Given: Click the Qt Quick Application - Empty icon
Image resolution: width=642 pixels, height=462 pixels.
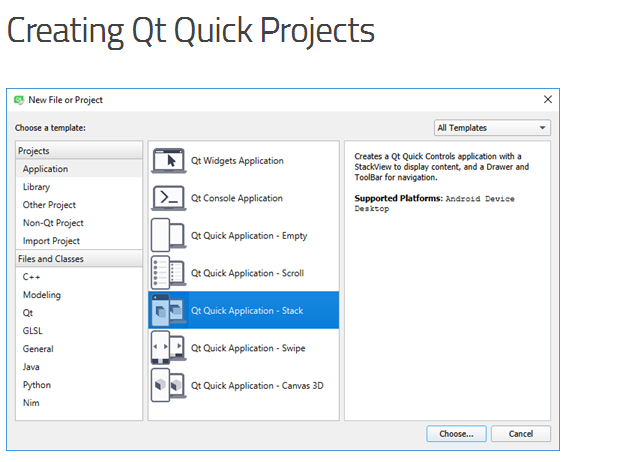Looking at the screenshot, I should (x=169, y=236).
